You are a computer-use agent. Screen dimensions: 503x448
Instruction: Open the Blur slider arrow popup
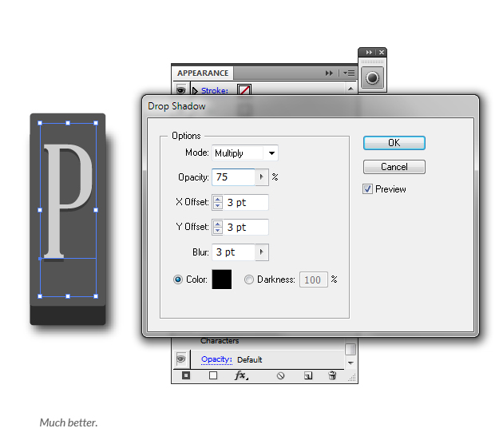click(262, 252)
